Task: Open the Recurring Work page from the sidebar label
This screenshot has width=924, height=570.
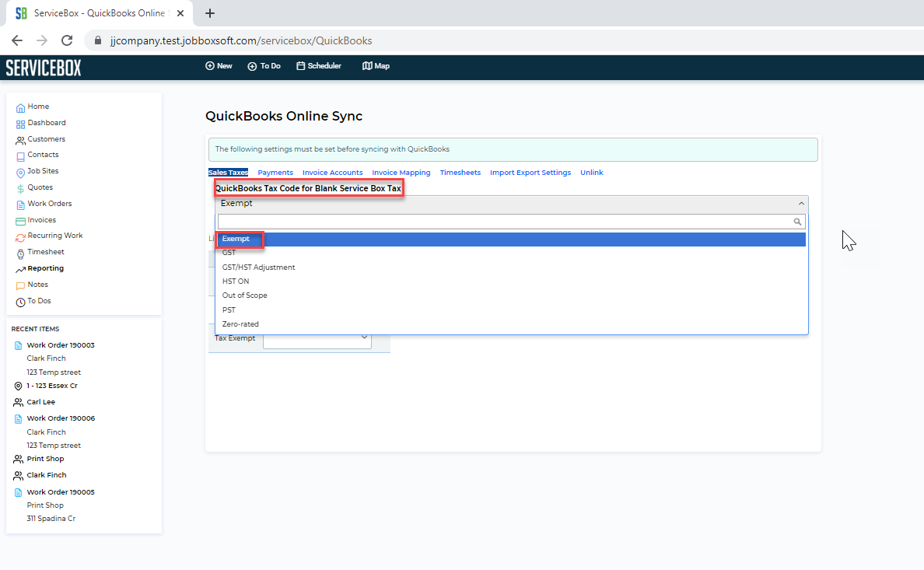Action: click(x=55, y=236)
